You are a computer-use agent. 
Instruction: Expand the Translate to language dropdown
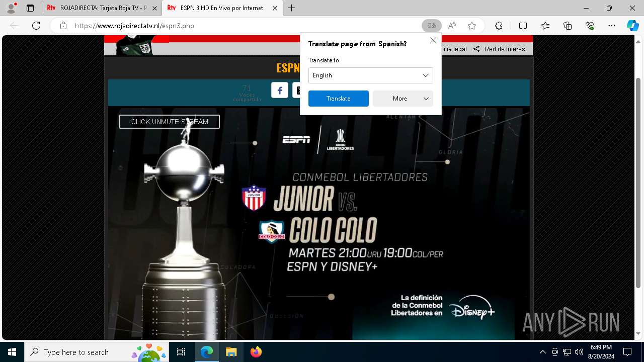click(x=371, y=75)
